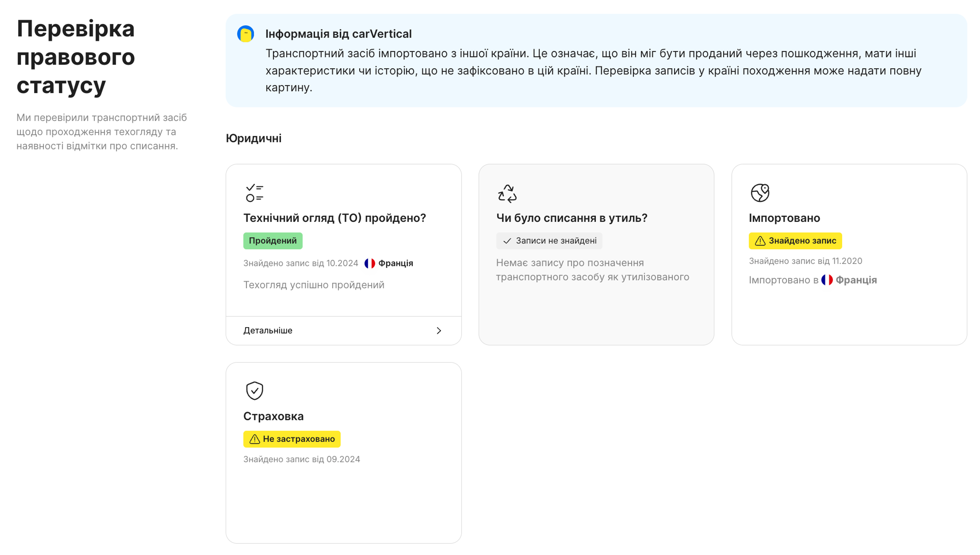Toggle the Не застраховано status badge
This screenshot has width=980, height=555.
[x=292, y=439]
